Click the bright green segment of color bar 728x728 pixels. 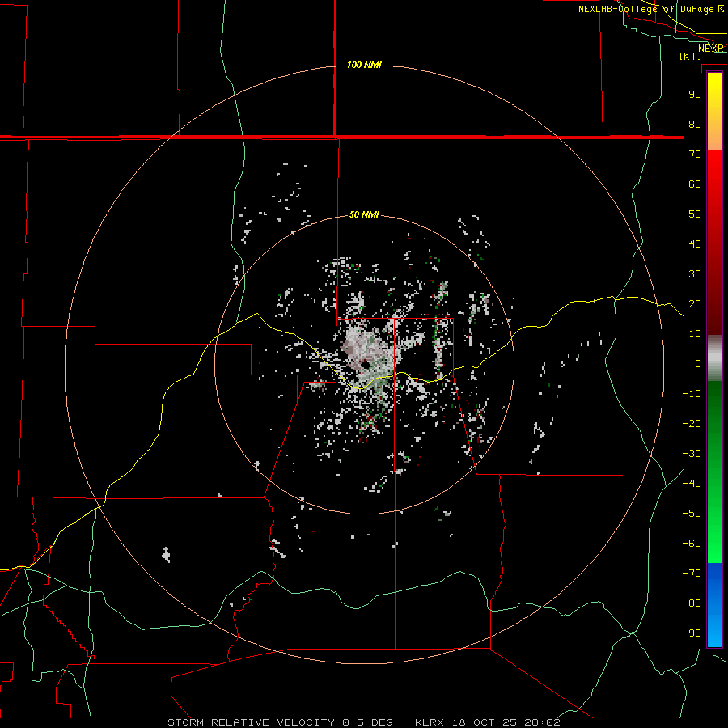[714, 520]
